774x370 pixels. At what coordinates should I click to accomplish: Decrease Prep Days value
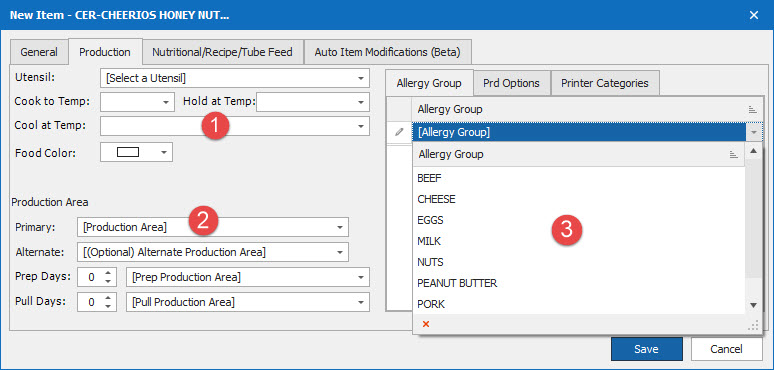pyautogui.click(x=108, y=282)
